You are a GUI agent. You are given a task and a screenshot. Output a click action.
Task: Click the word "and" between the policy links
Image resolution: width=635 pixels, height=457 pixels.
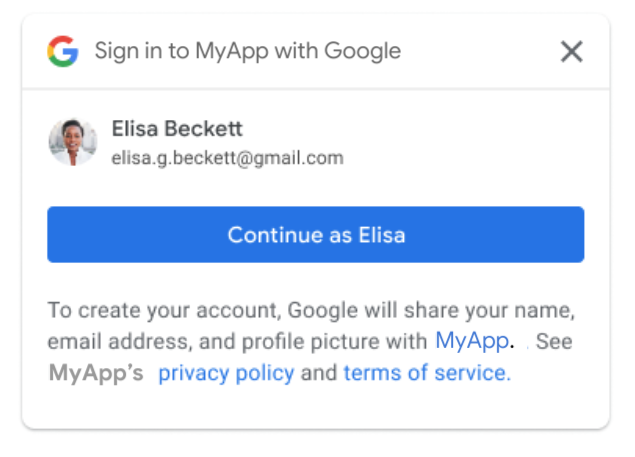click(x=318, y=373)
